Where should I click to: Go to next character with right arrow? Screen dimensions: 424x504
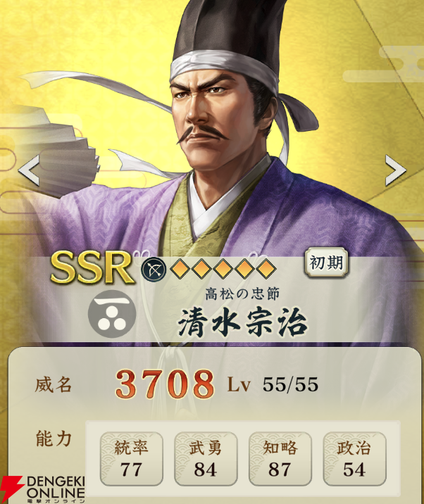[x=395, y=170]
